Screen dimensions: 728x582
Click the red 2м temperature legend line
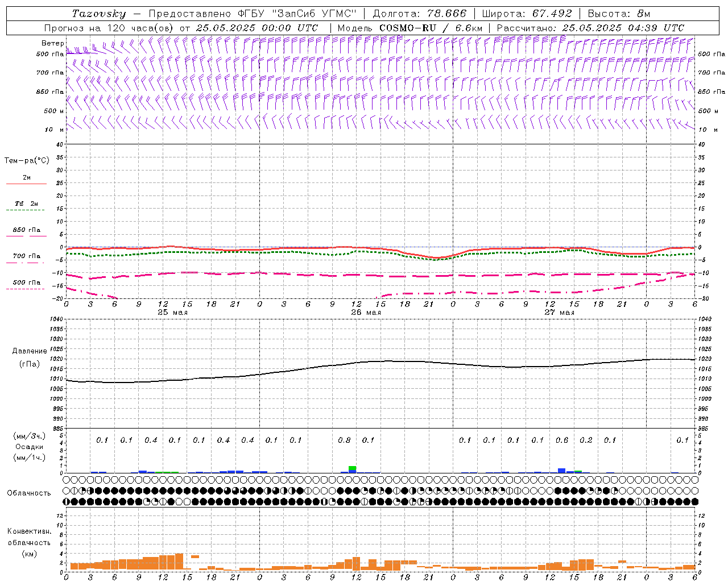[x=26, y=184]
